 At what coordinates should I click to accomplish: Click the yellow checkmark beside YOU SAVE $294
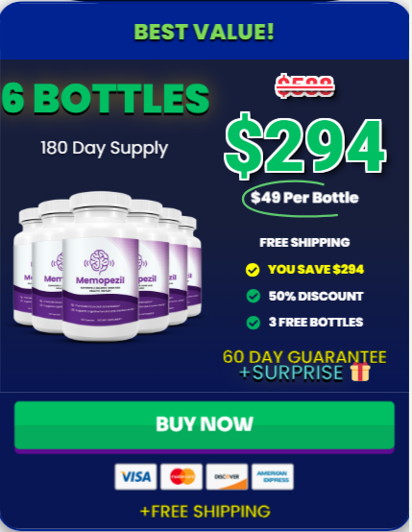(253, 270)
